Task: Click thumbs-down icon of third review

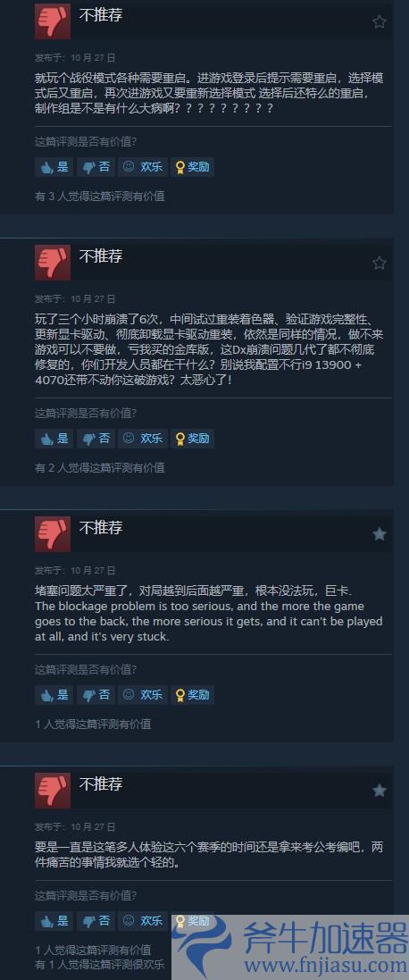Action: point(53,533)
